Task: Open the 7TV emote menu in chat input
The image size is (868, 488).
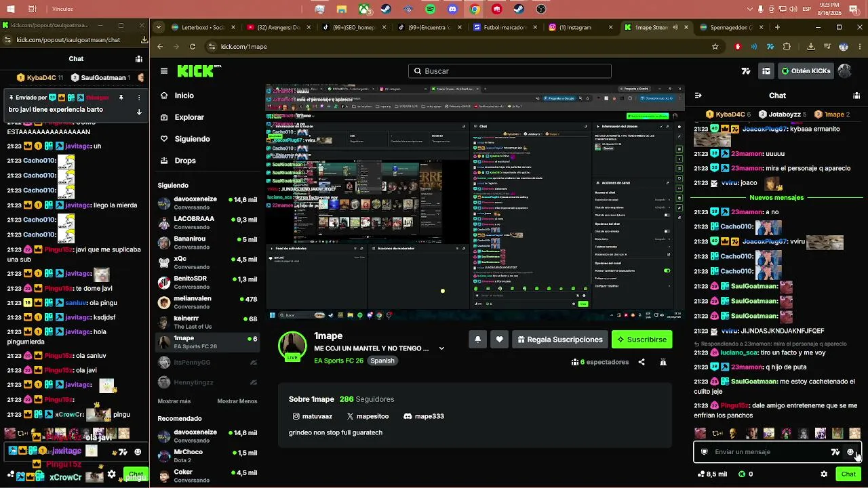Action: click(x=835, y=452)
